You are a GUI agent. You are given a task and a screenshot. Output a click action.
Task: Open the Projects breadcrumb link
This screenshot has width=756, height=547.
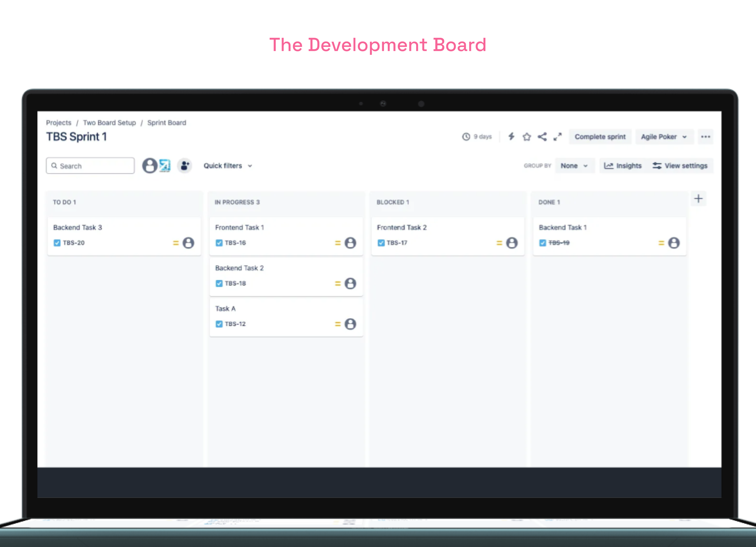click(59, 123)
